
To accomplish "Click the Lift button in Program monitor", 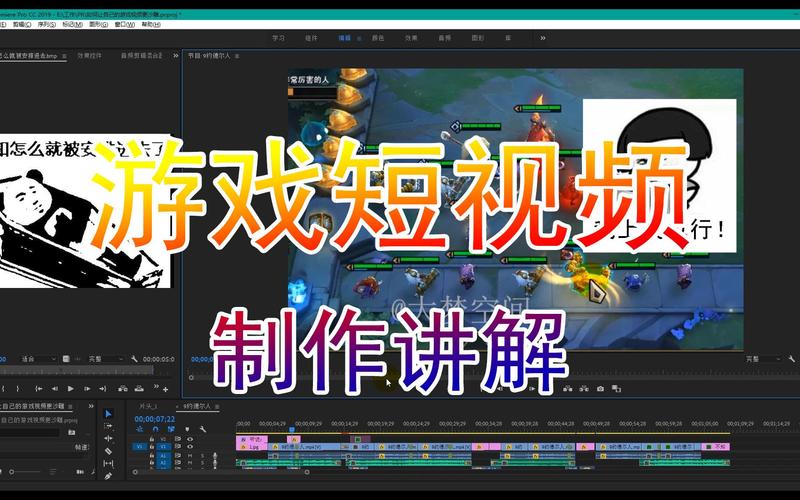I will click(x=568, y=389).
